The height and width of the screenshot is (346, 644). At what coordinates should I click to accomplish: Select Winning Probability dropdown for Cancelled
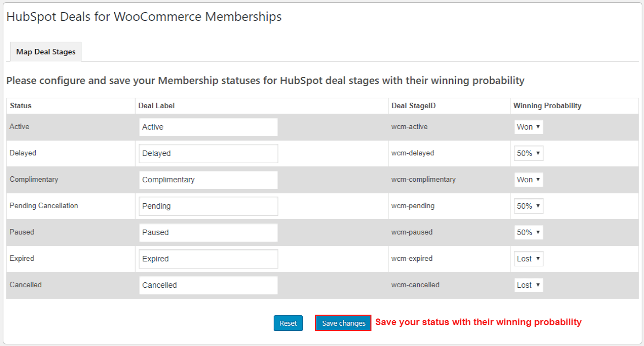pyautogui.click(x=529, y=285)
